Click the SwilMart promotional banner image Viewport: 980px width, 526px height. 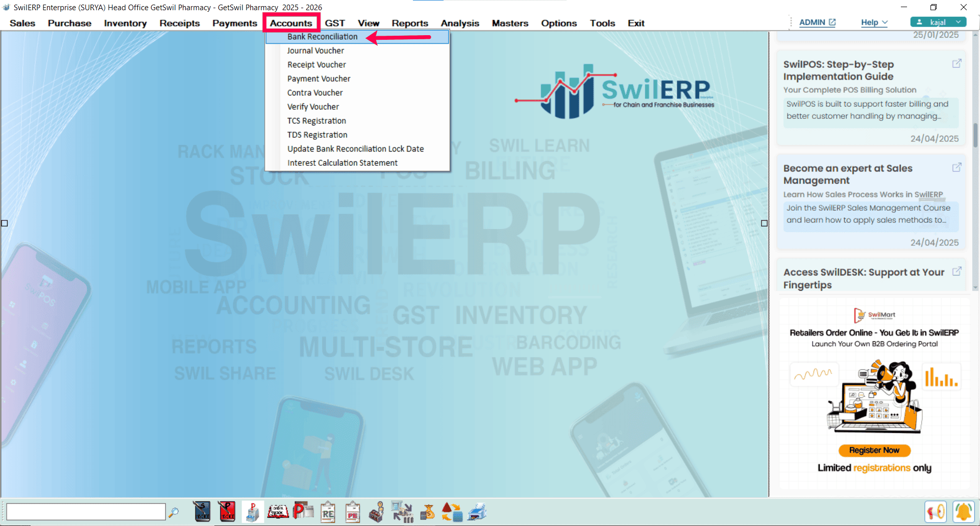874,393
